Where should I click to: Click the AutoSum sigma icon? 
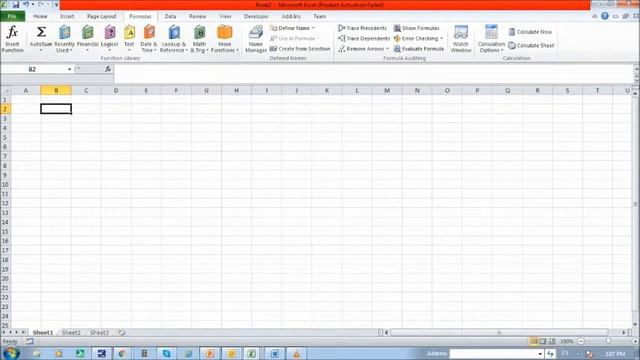pos(41,32)
